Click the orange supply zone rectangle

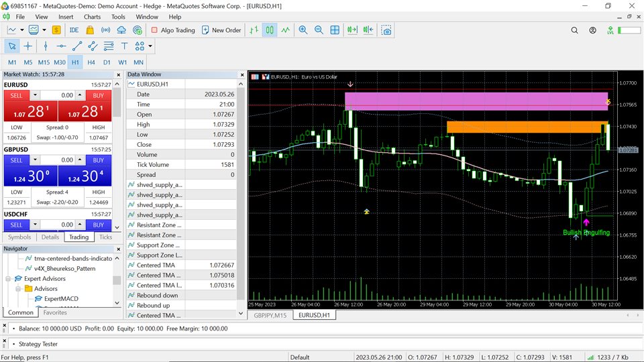pos(527,127)
